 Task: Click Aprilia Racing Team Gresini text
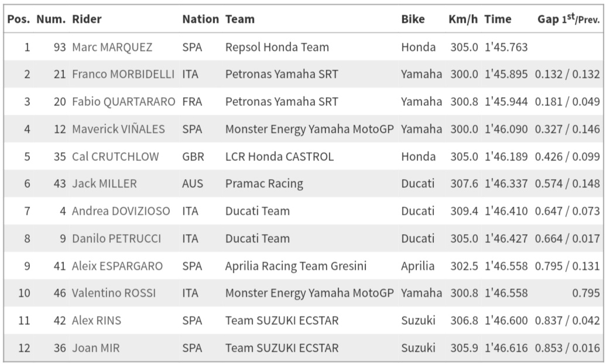point(296,266)
